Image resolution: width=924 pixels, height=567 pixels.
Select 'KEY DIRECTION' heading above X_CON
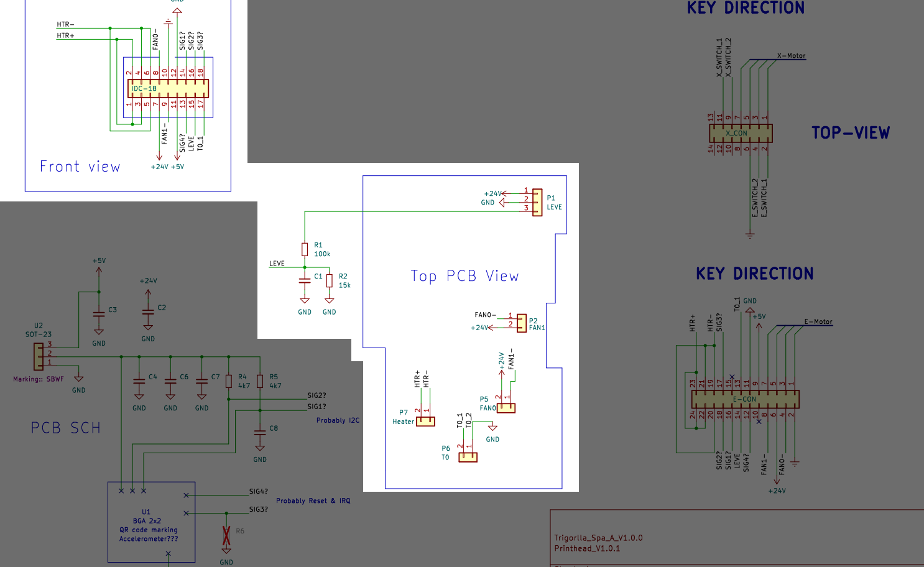[746, 8]
